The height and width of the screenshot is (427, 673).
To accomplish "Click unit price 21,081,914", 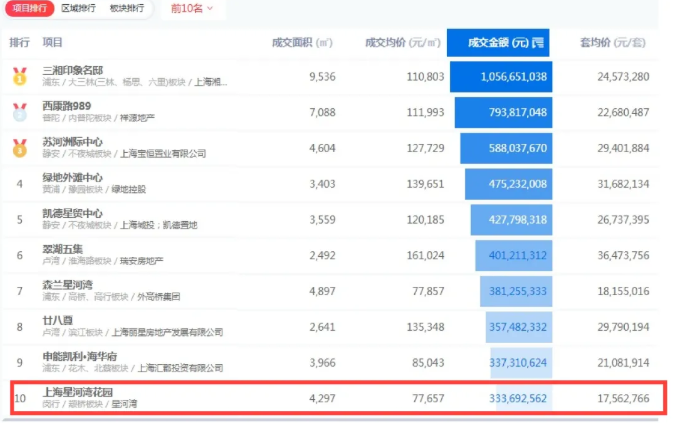I will [623, 363].
